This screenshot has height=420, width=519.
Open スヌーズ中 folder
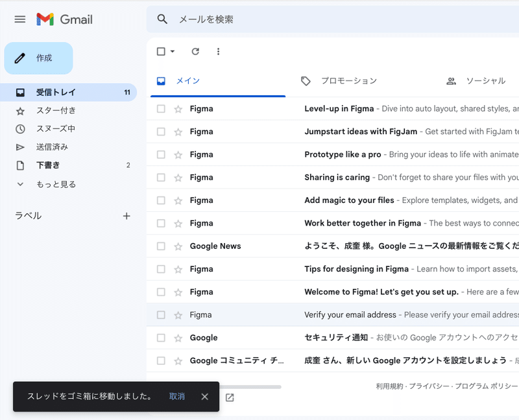69,128
